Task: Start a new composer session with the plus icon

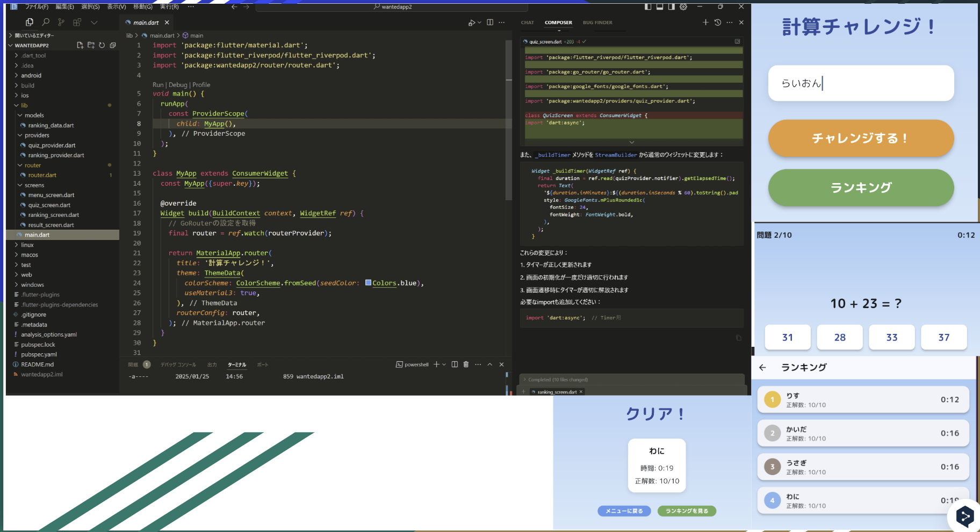Action: point(705,23)
